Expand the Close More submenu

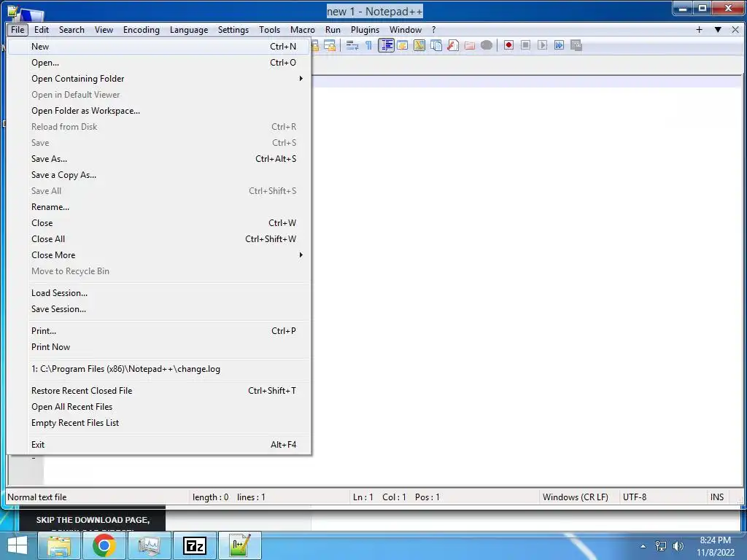[160, 255]
